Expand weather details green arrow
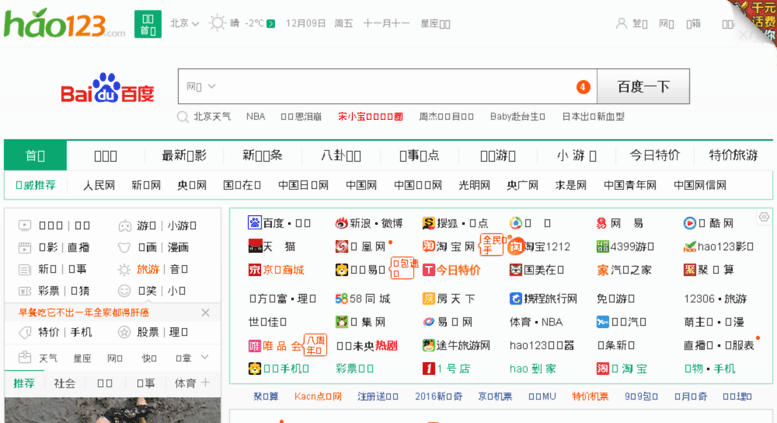The height and width of the screenshot is (423, 777). (x=271, y=24)
